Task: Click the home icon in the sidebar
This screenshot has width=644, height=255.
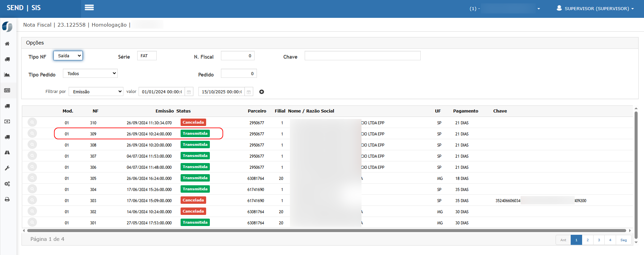Action: (x=7, y=44)
